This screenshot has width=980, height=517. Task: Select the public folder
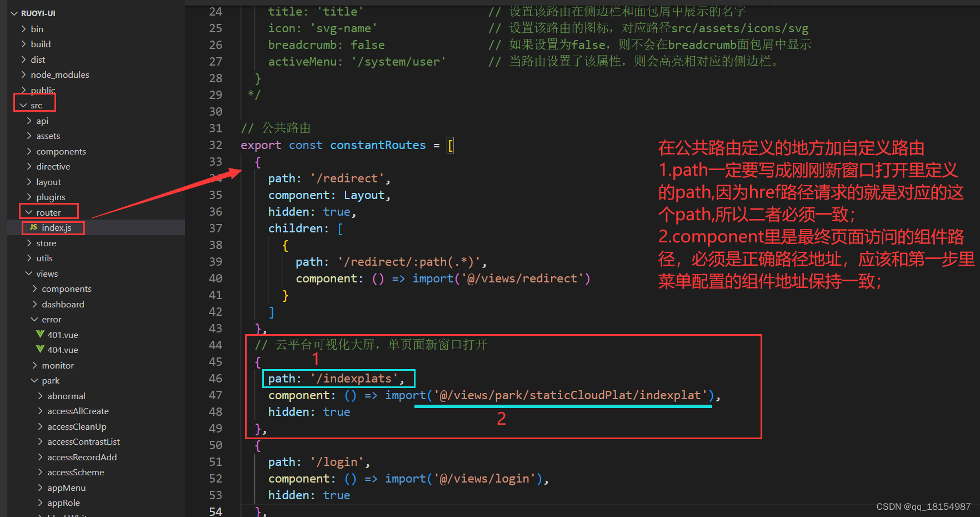tap(43, 90)
